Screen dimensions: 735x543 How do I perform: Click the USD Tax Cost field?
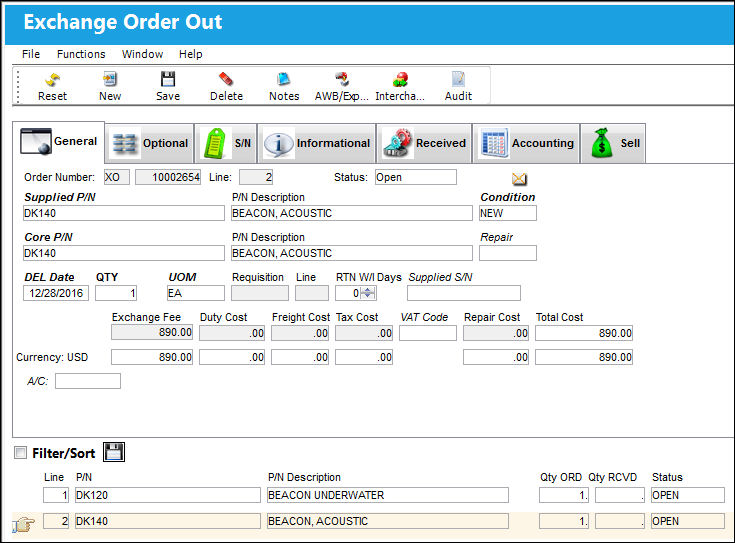pos(364,357)
